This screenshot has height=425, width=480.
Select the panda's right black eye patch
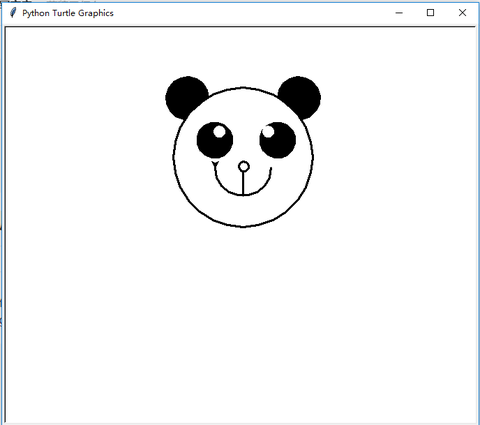(x=278, y=140)
